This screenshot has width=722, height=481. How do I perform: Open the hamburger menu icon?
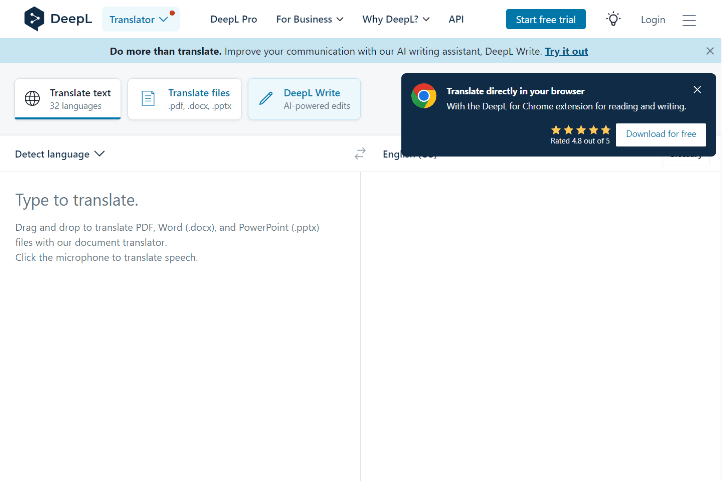(689, 19)
